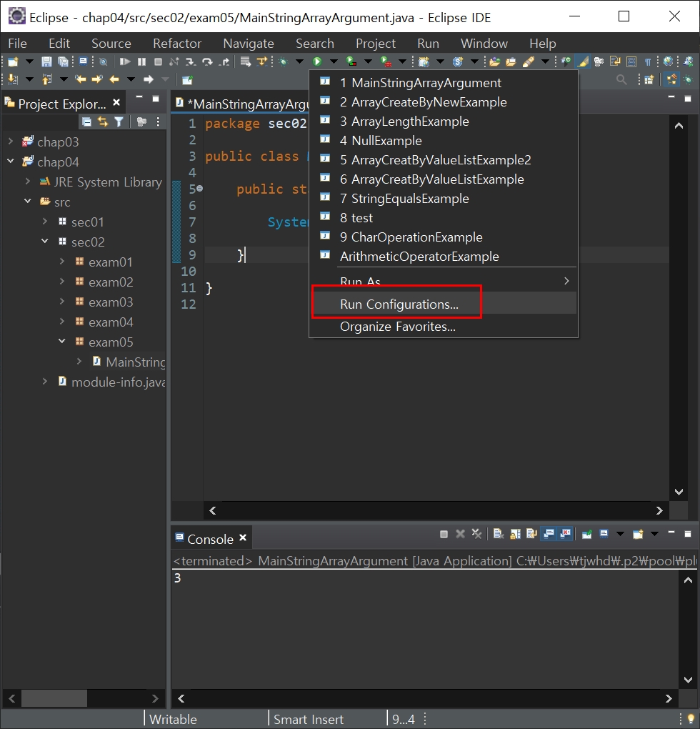The image size is (700, 729).
Task: Expand the exam03 package node
Action: coord(62,302)
